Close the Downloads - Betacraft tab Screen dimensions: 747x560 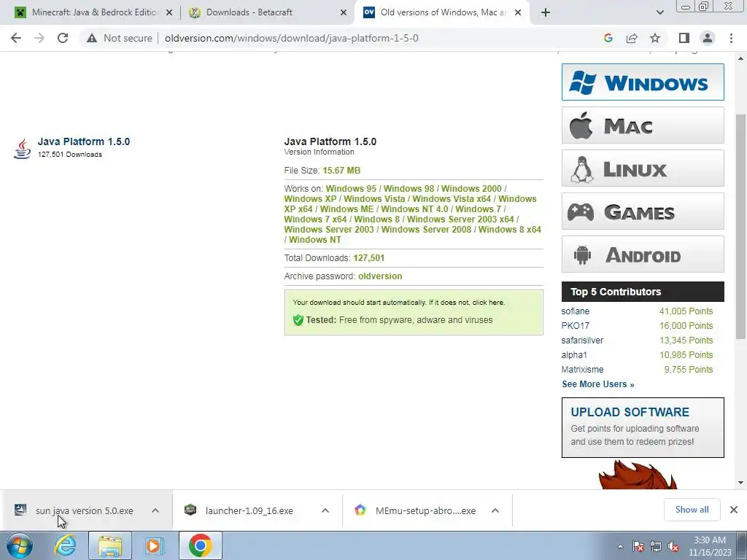pos(344,12)
